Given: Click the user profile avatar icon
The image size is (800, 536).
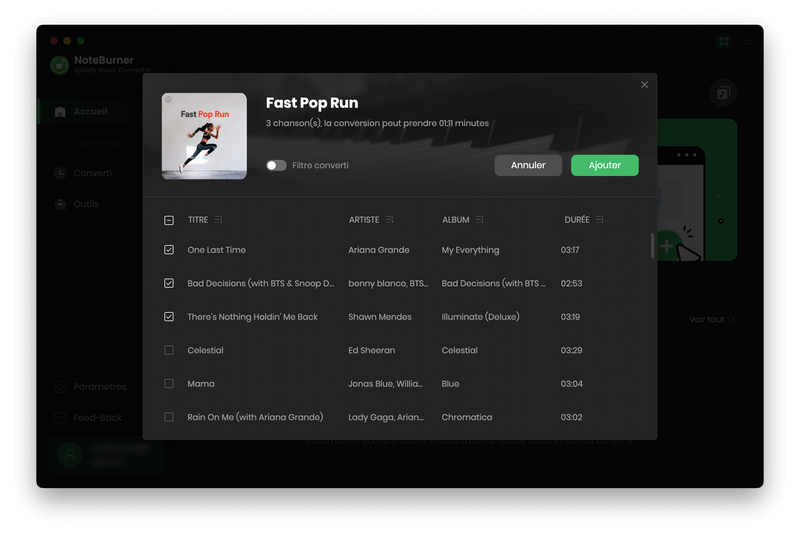Looking at the screenshot, I should 70,455.
